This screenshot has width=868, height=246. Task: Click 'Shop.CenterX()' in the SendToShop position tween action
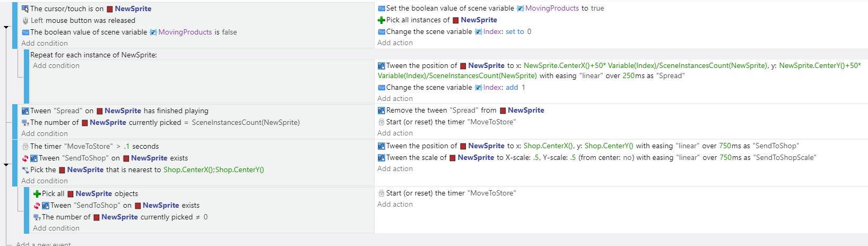click(549, 146)
